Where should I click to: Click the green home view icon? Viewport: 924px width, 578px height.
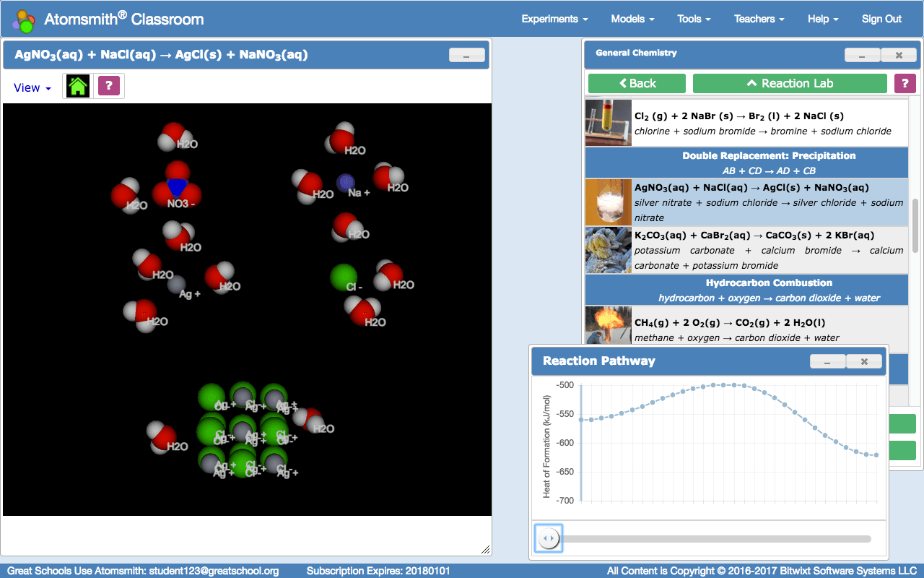pos(78,87)
